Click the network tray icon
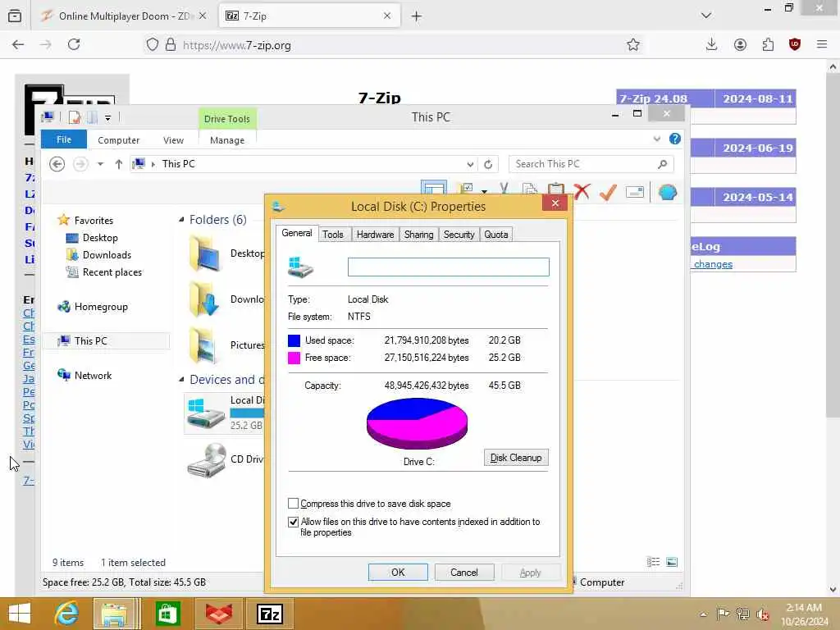Screen dimensions: 840x630 pos(742,614)
